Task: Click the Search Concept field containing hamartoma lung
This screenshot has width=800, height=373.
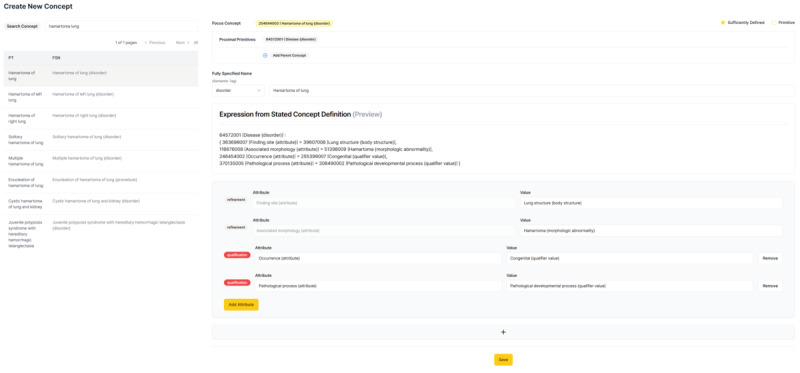Action: coord(121,26)
